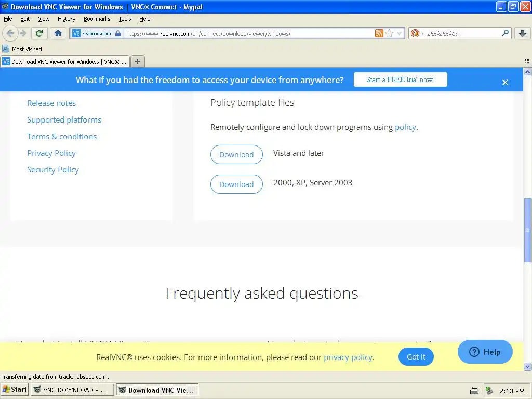This screenshot has height=399, width=532.
Task: Accept cookies with Got it button
Action: [416, 357]
